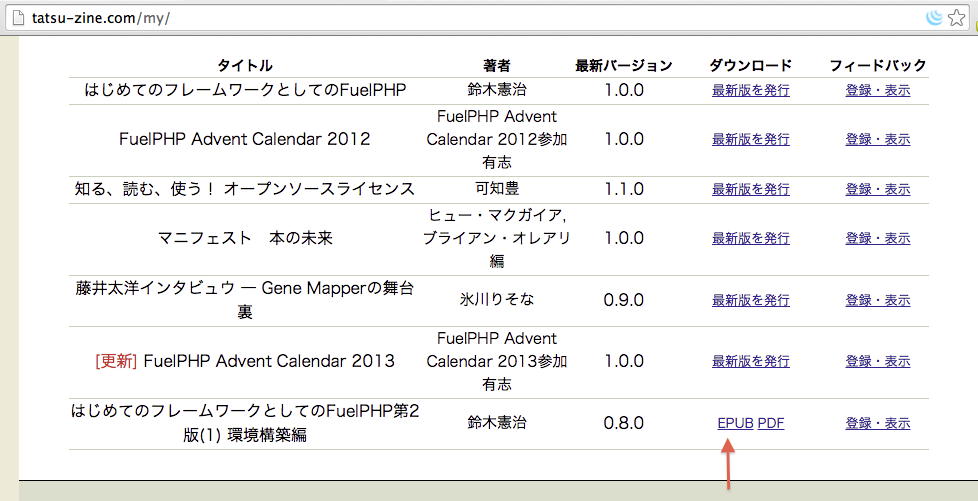Click 最新版を発行 for FuelPHP Advent Calendar 2012
The width and height of the screenshot is (978, 501).
[751, 139]
